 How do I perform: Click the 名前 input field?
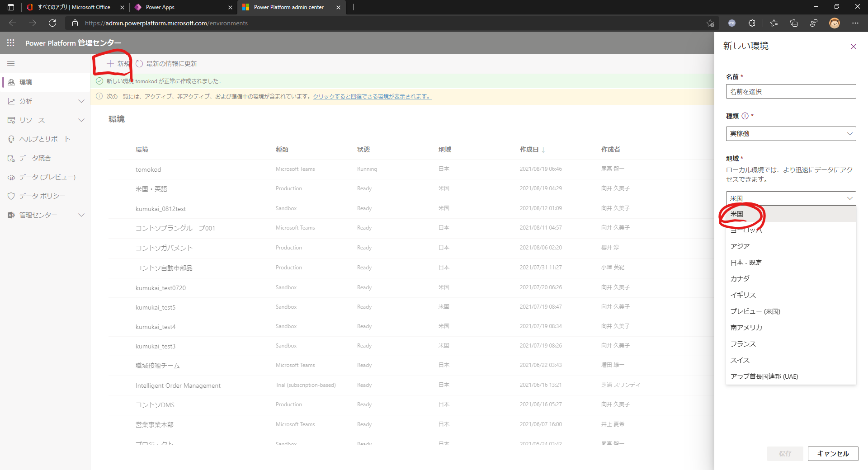pos(791,91)
